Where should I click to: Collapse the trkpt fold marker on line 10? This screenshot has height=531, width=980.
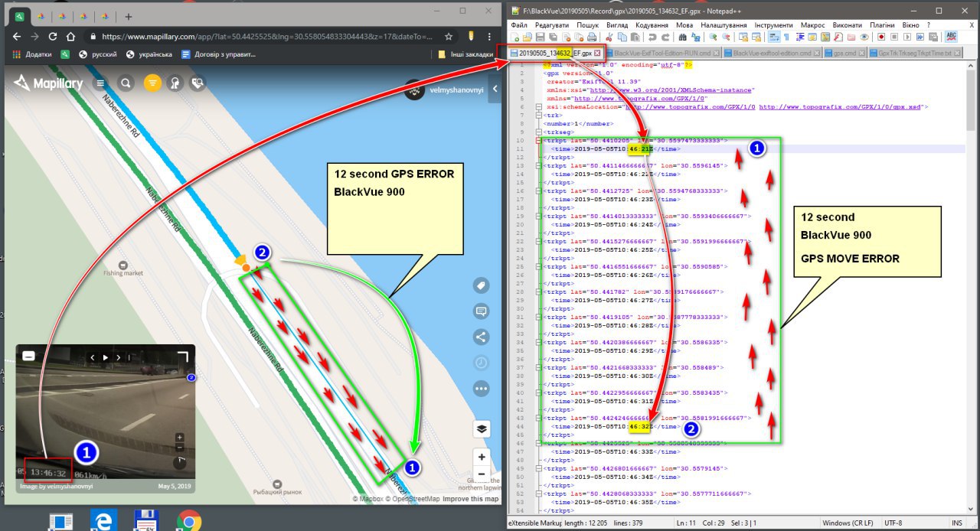point(539,141)
